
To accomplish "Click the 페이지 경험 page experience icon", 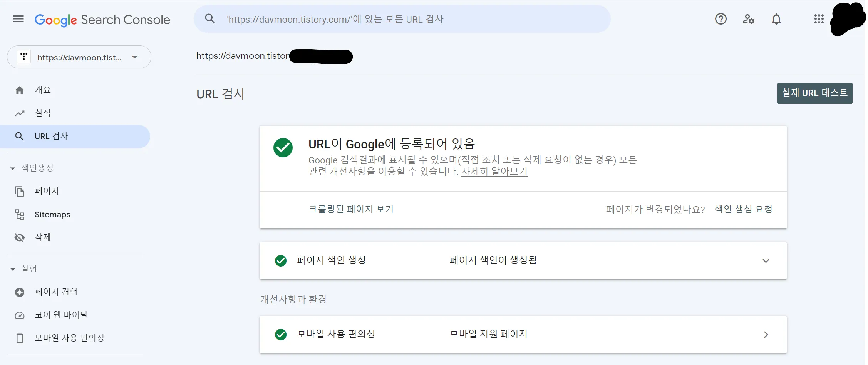I will (x=19, y=292).
